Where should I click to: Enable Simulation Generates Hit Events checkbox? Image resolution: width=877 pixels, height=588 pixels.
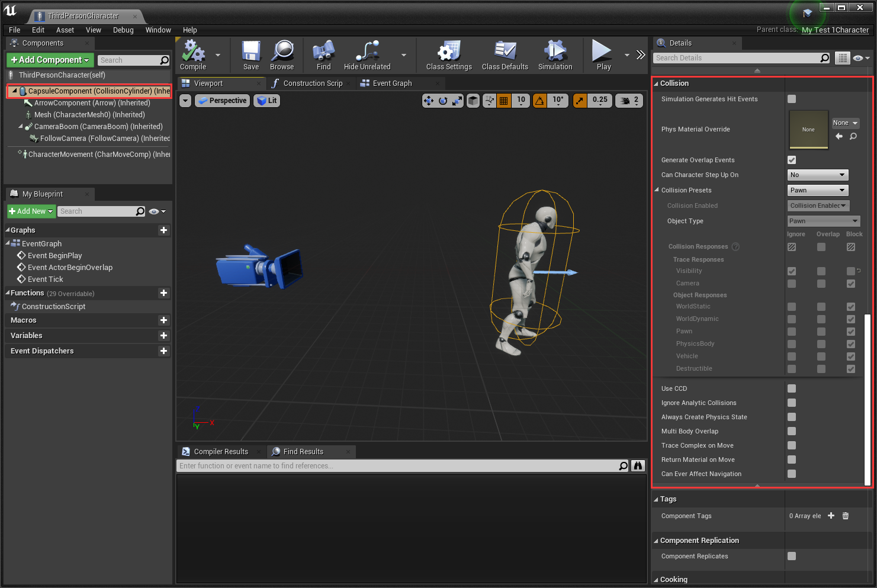[x=792, y=99]
